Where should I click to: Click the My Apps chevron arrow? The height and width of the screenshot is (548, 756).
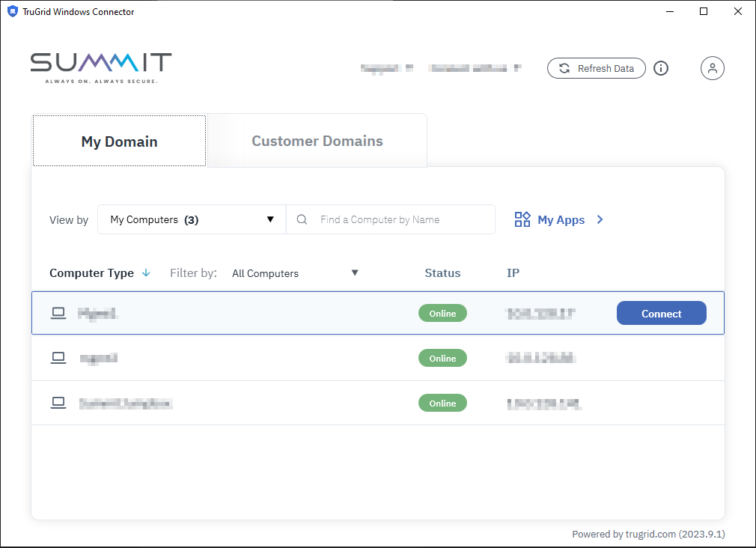click(600, 219)
